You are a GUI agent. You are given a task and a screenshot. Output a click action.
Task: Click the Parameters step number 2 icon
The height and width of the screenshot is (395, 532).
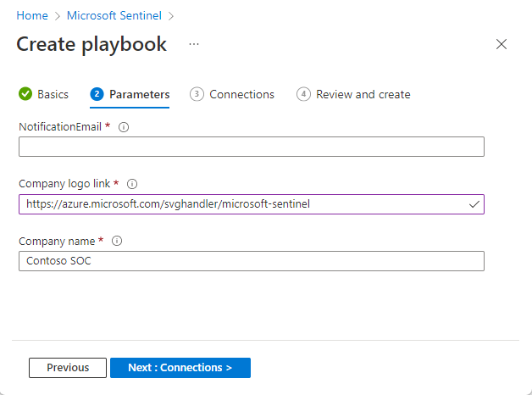(97, 94)
